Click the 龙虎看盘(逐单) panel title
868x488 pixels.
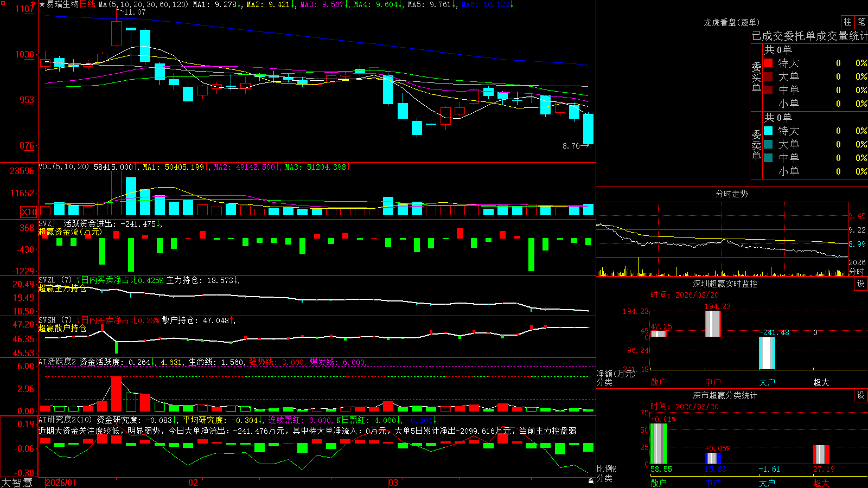pyautogui.click(x=731, y=22)
